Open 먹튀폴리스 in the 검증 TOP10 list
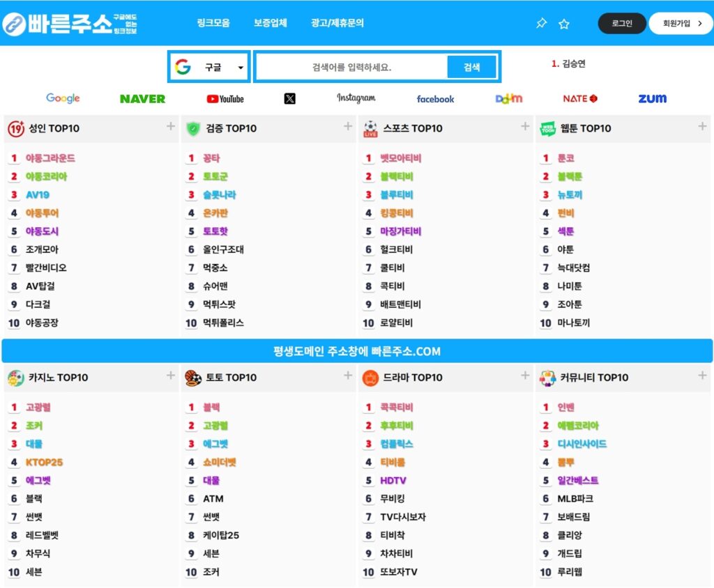The width and height of the screenshot is (714, 588). pos(224,323)
